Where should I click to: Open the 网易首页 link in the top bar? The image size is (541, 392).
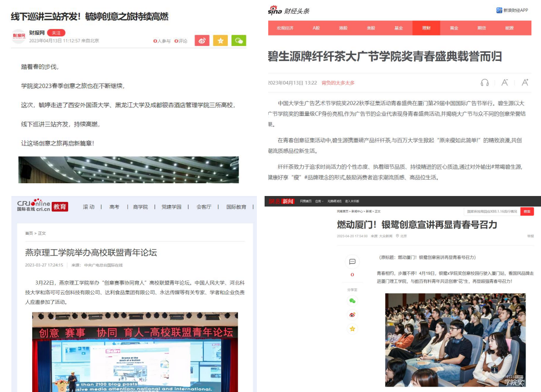point(306,201)
